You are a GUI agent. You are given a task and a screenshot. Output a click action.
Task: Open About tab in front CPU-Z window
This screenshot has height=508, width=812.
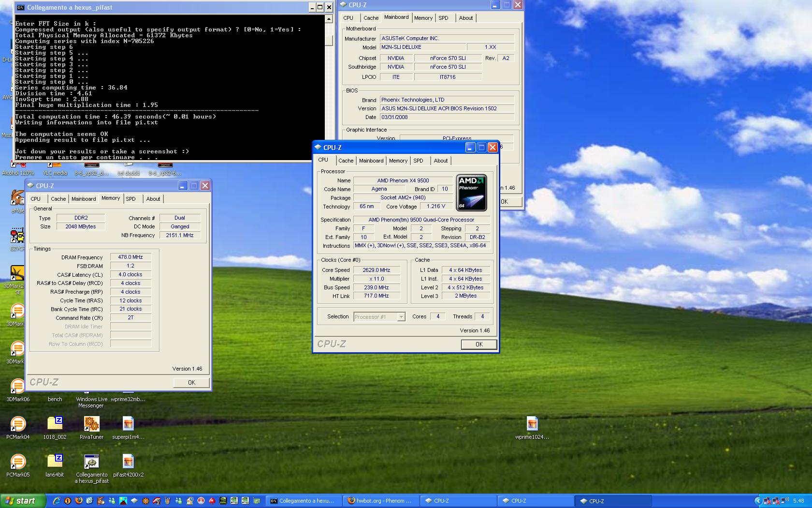pos(441,161)
